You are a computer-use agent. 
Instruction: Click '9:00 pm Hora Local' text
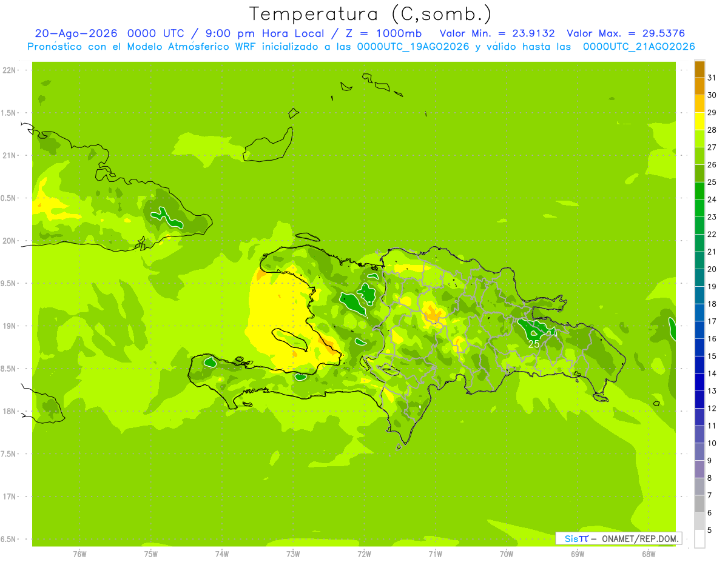(265, 33)
